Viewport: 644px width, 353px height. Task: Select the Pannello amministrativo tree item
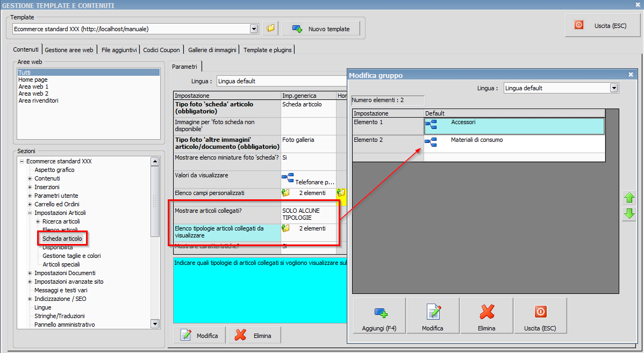coord(65,325)
